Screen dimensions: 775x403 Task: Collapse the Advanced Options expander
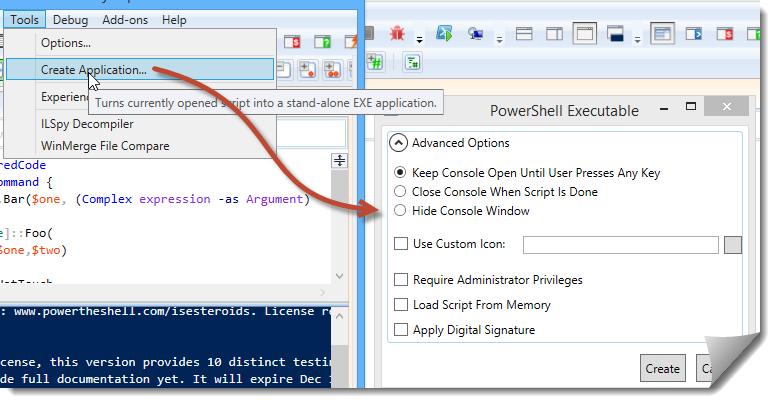tap(399, 143)
